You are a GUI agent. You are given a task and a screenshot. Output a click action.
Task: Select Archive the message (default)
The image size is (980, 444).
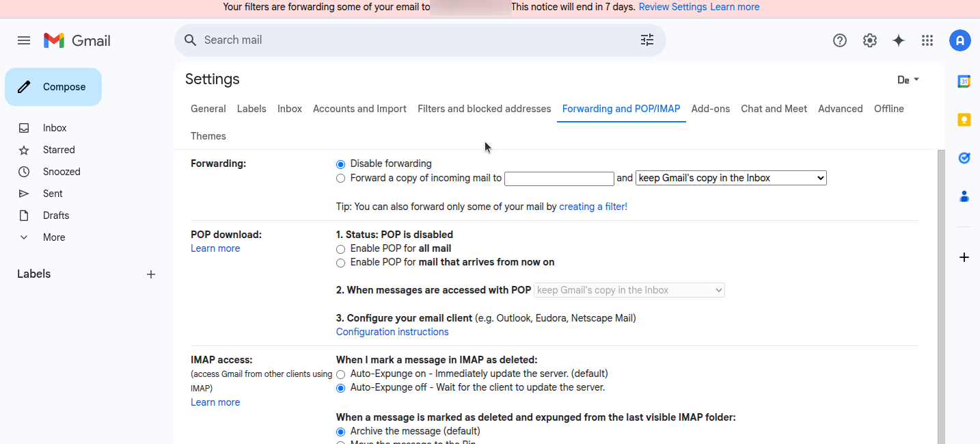coord(340,432)
